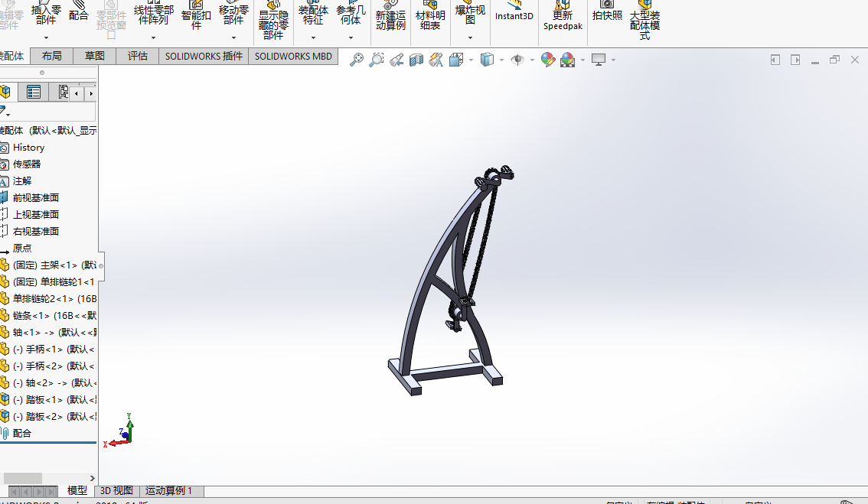The height and width of the screenshot is (504, 868).
Task: Select the 上视基准面 top plane
Action: (x=36, y=215)
